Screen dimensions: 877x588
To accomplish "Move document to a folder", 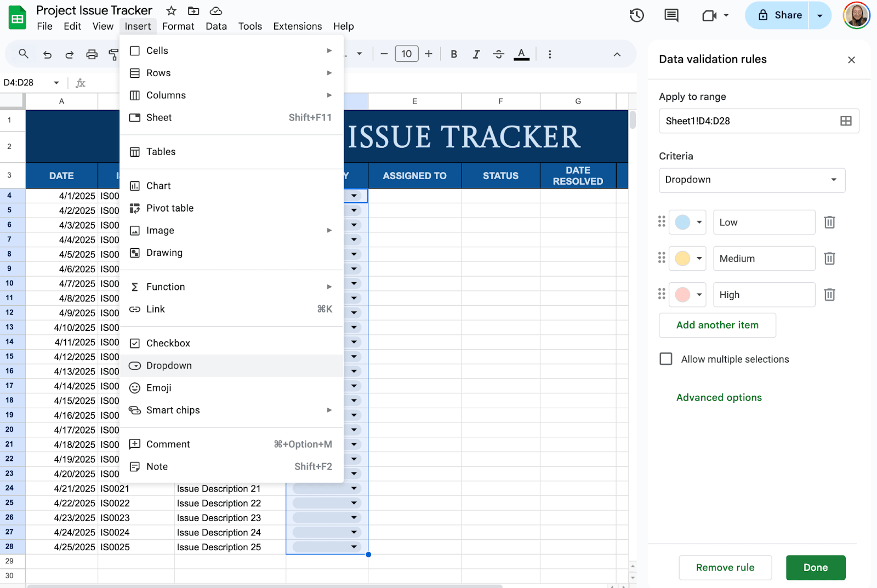I will point(193,10).
